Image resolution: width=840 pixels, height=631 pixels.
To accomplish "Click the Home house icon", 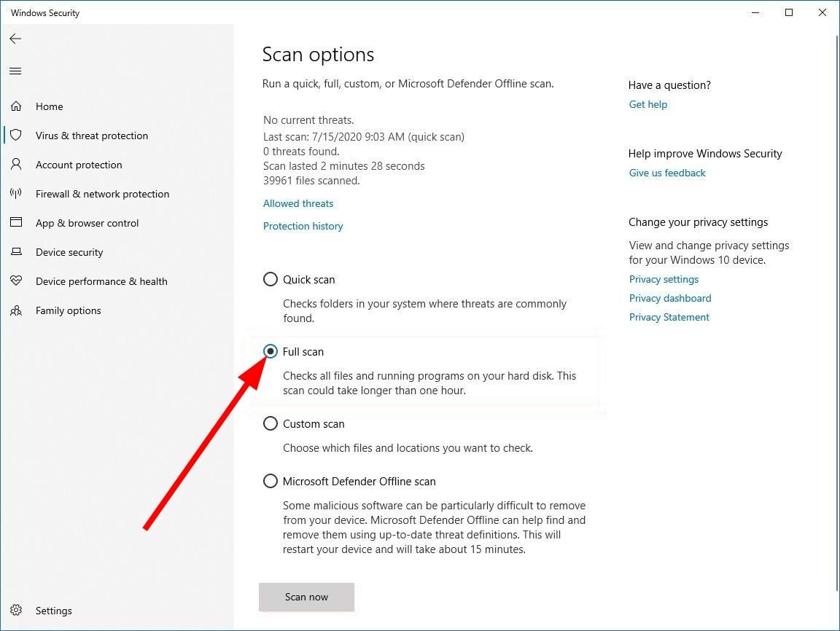I will (16, 106).
